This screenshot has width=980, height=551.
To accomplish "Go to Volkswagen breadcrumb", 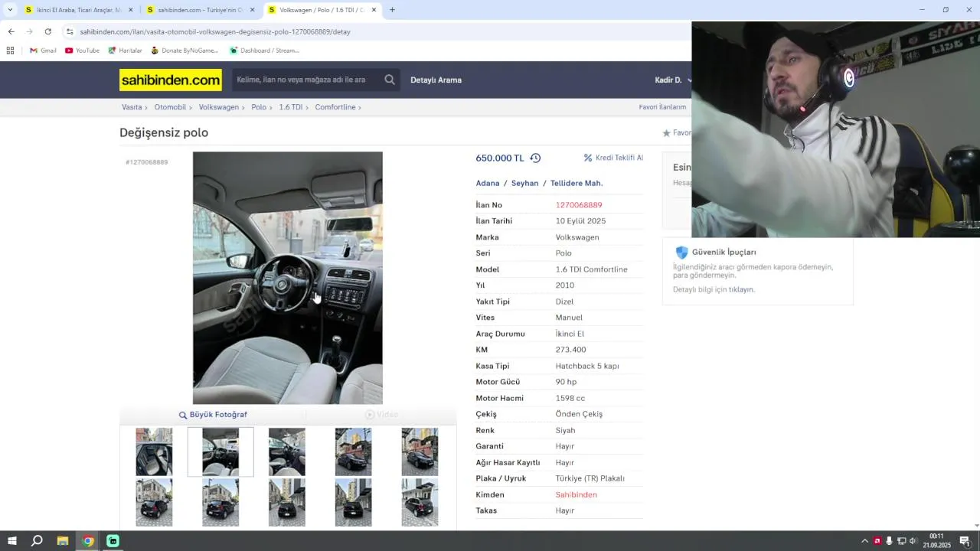I will point(219,107).
